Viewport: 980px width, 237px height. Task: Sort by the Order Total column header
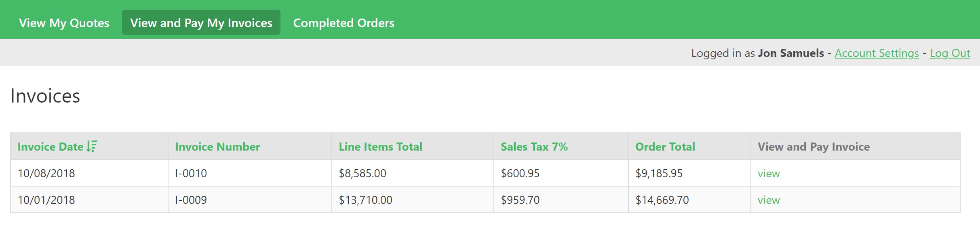point(665,147)
